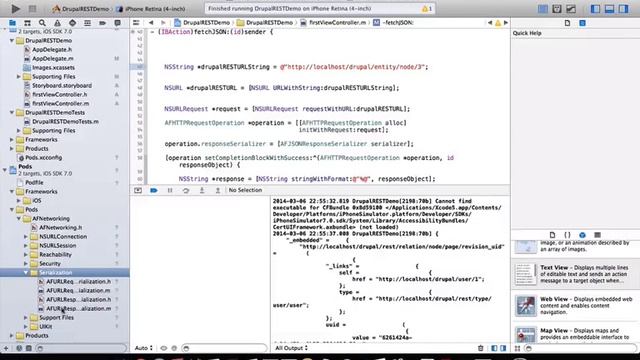Viewport: 640px width, 360px height.
Task: Open the warning indicator in status bar
Action: [427, 9]
